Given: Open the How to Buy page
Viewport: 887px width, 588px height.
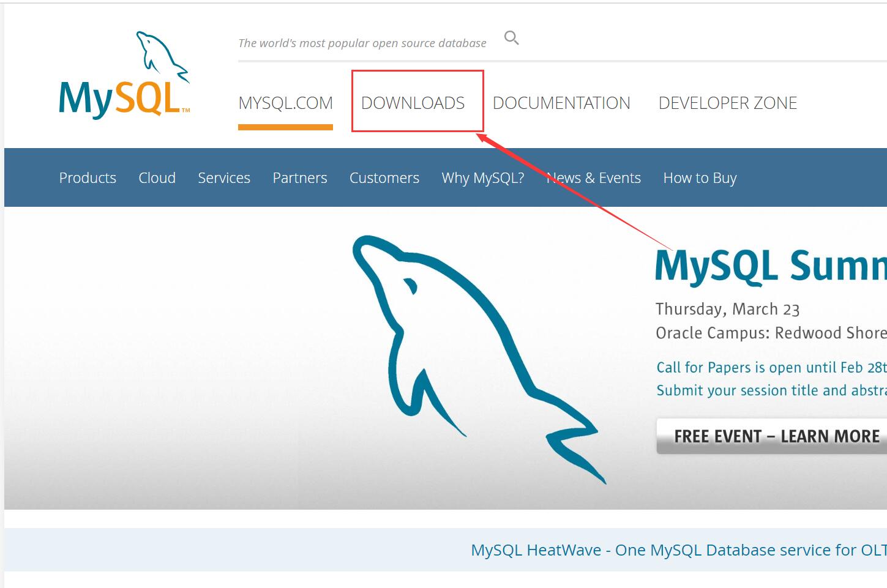Looking at the screenshot, I should 700,177.
